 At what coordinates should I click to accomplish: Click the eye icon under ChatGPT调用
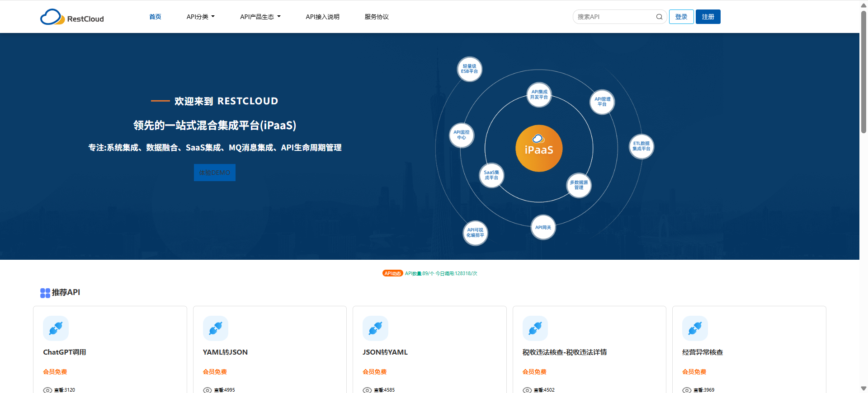pos(47,390)
